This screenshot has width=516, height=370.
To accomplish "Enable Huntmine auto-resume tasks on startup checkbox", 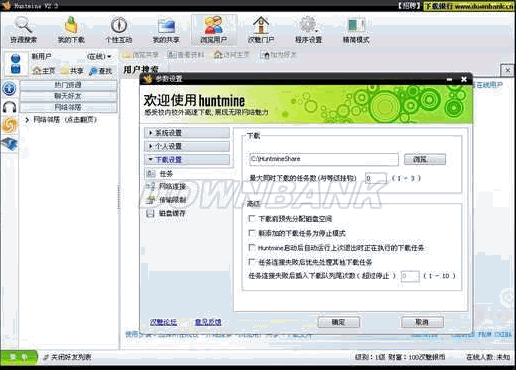I will (x=252, y=247).
